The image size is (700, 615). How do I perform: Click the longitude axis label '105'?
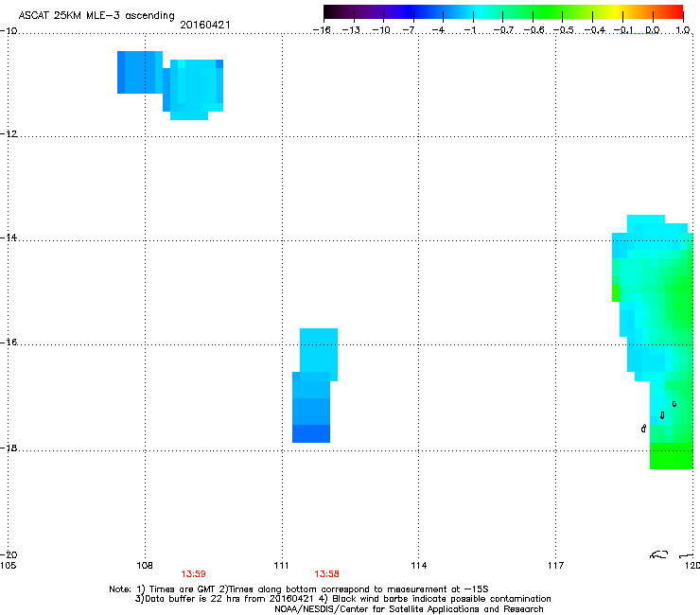click(8, 566)
